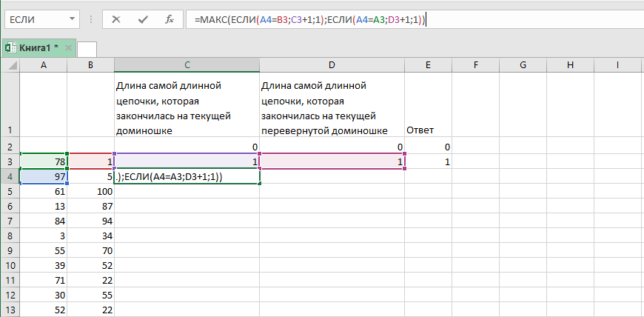Open the Insert Function fx dialog
This screenshot has width=644, height=317.
pyautogui.click(x=170, y=20)
